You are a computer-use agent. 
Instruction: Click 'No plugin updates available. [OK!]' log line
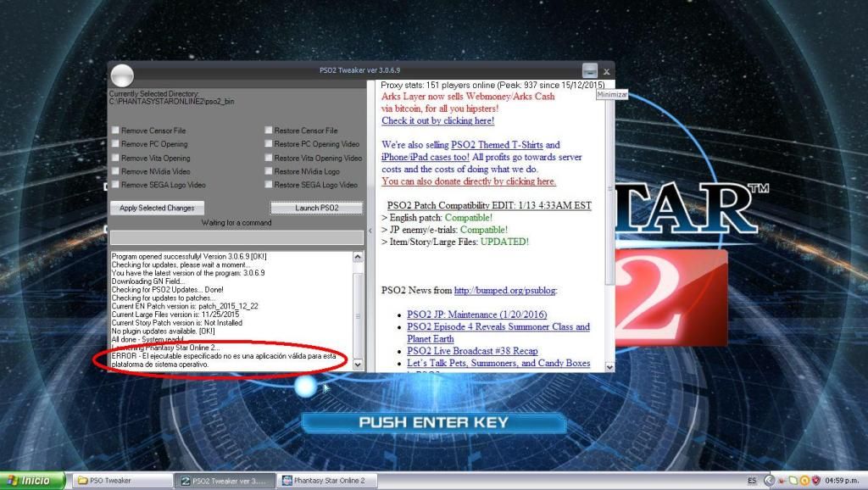(x=163, y=331)
